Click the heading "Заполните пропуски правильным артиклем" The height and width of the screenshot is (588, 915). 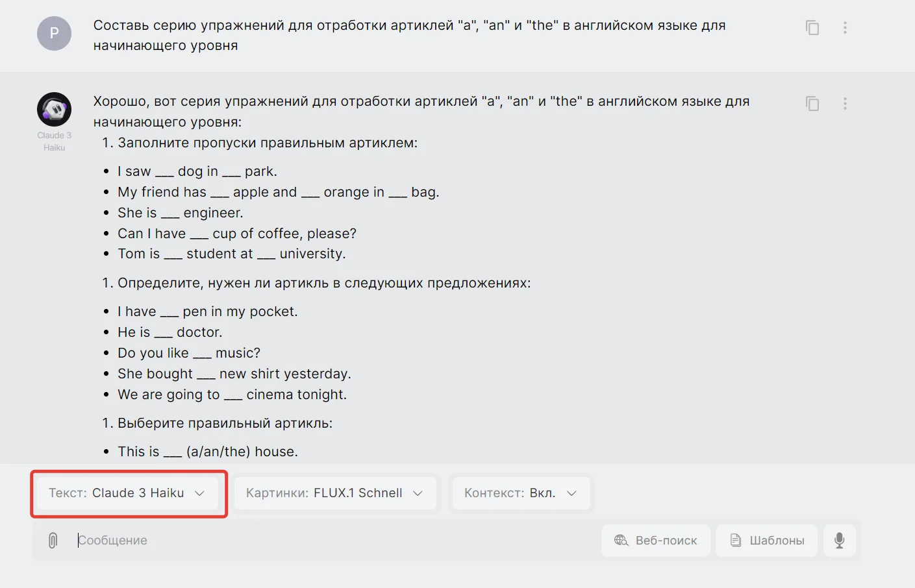pos(267,143)
